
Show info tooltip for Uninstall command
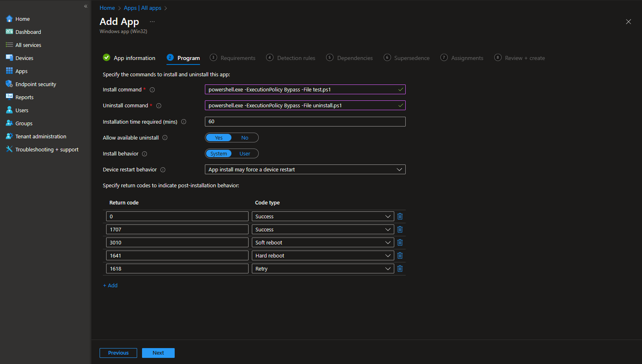(159, 106)
